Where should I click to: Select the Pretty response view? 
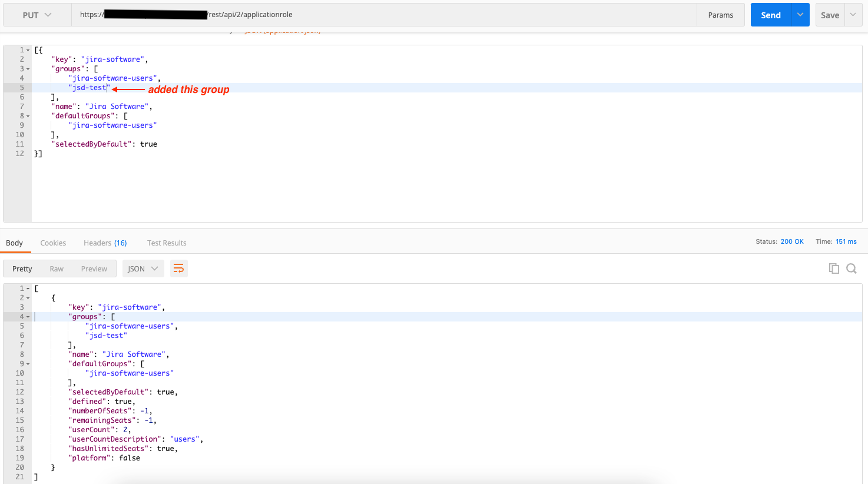[x=22, y=268]
